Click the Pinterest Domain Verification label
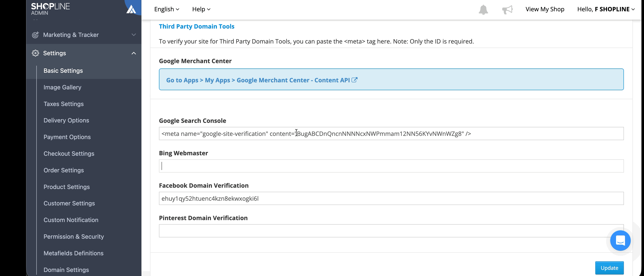This screenshot has width=644, height=276. 203,218
